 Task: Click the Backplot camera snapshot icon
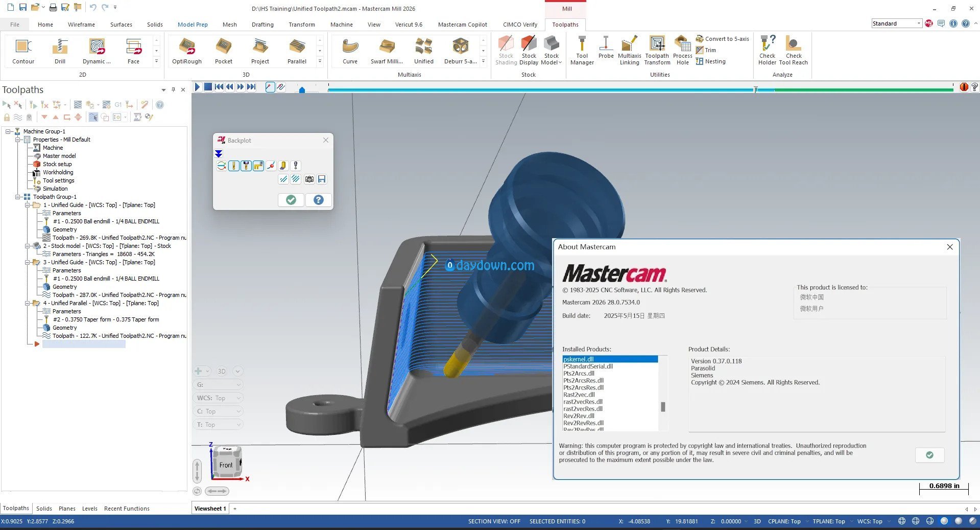[309, 179]
